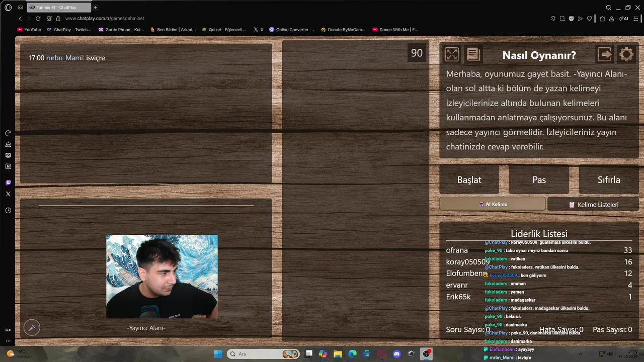This screenshot has width=644, height=362.
Task: Click the pinboard icon in address bar
Action: 553,19
